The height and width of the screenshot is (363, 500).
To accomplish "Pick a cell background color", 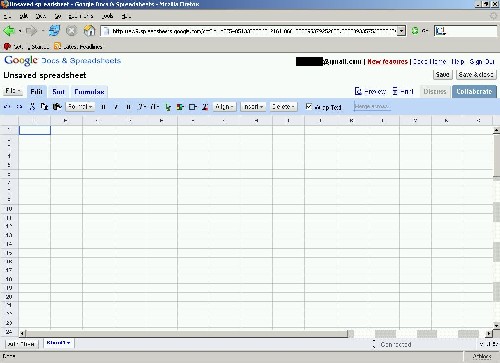I will pos(180,107).
